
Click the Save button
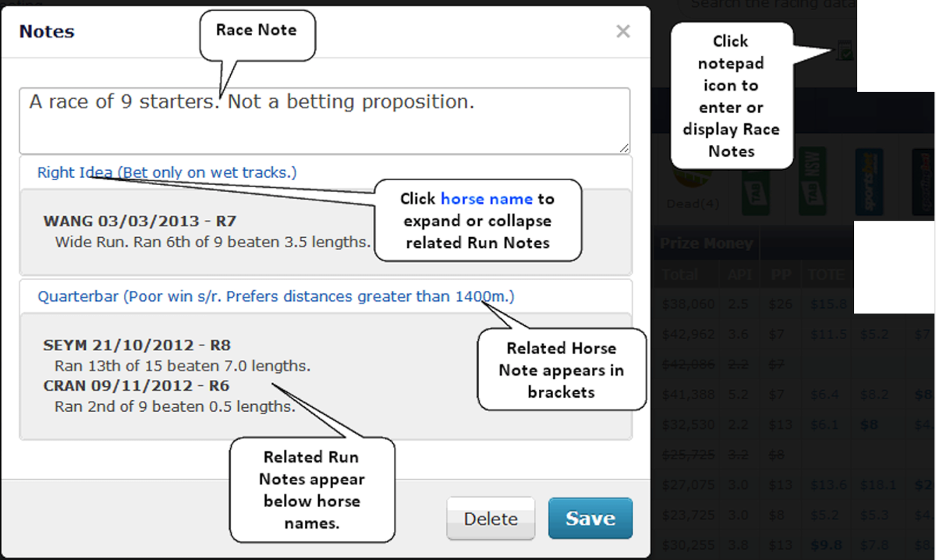590,519
